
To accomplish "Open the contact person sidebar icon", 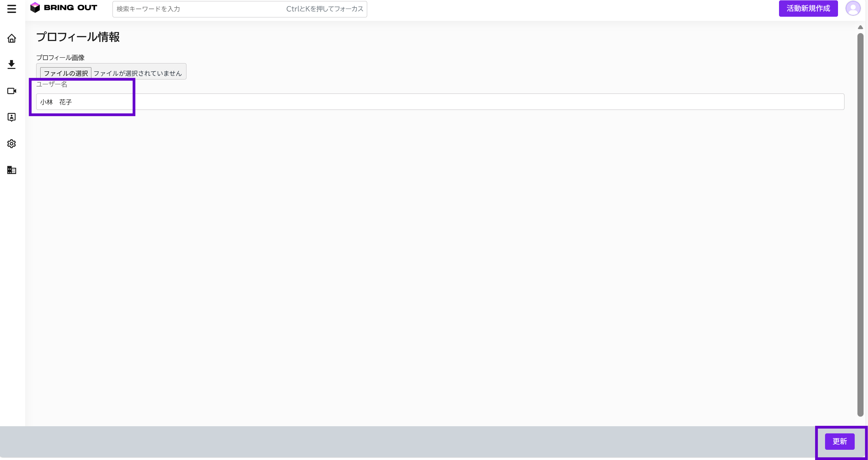I will [x=12, y=117].
